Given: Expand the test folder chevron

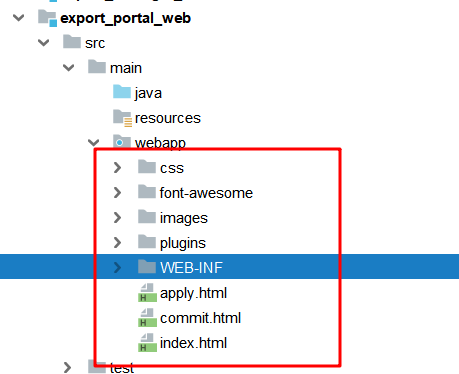Looking at the screenshot, I should [67, 368].
